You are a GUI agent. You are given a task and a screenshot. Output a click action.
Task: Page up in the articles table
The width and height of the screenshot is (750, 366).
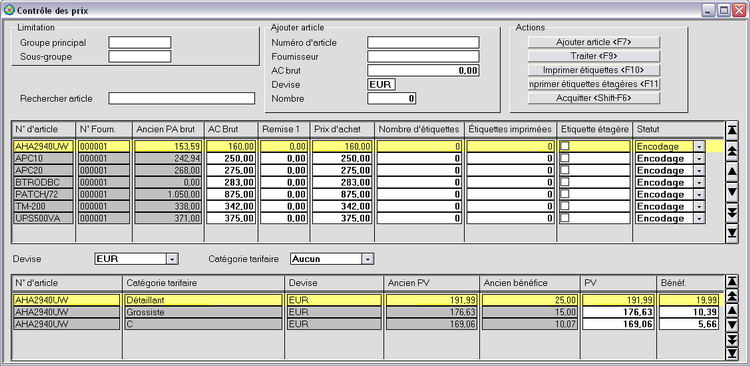click(732, 151)
